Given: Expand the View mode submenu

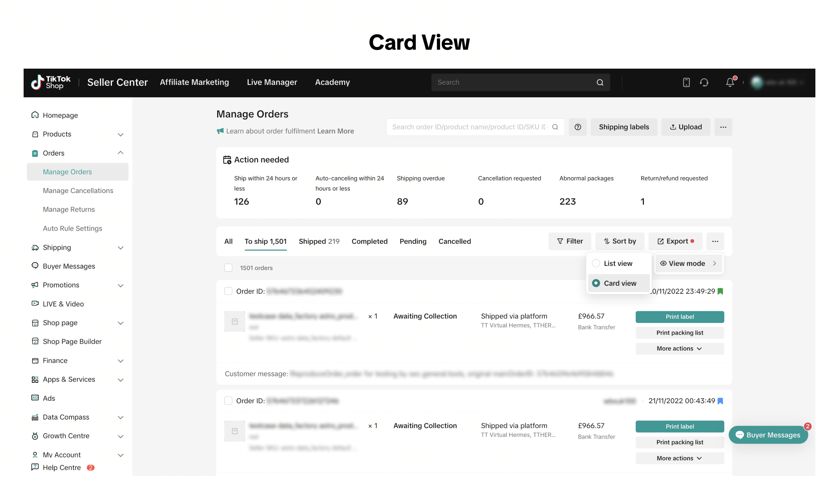Looking at the screenshot, I should [x=688, y=263].
